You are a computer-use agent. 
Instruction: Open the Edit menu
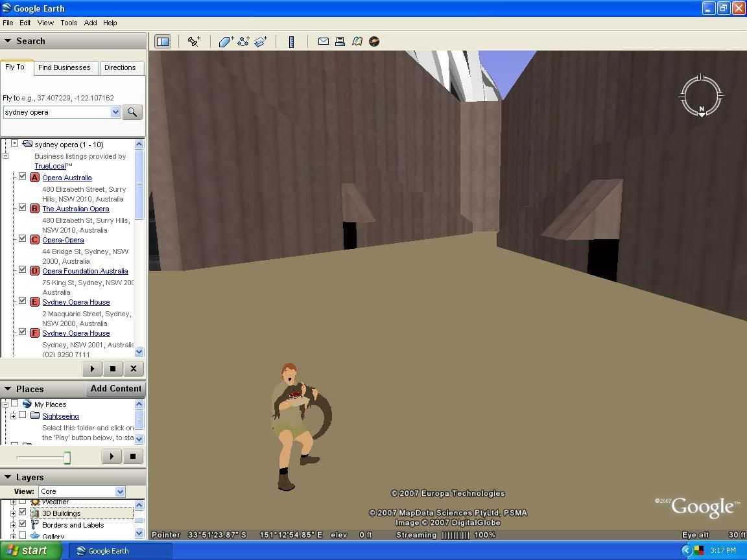click(x=25, y=23)
